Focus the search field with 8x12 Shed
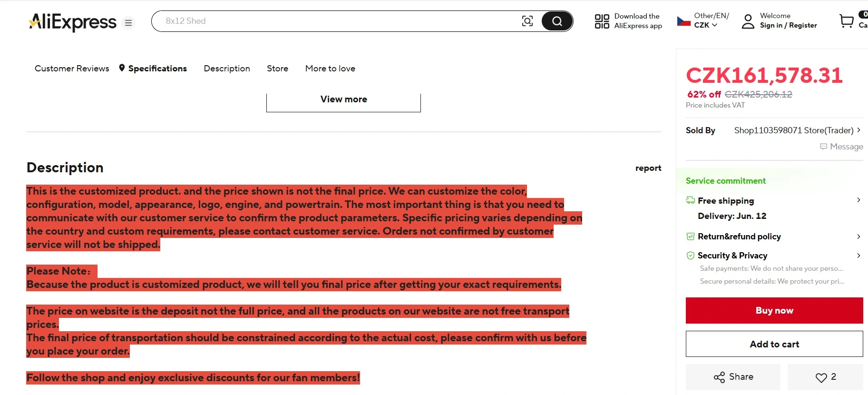This screenshot has height=395, width=868. [x=333, y=21]
